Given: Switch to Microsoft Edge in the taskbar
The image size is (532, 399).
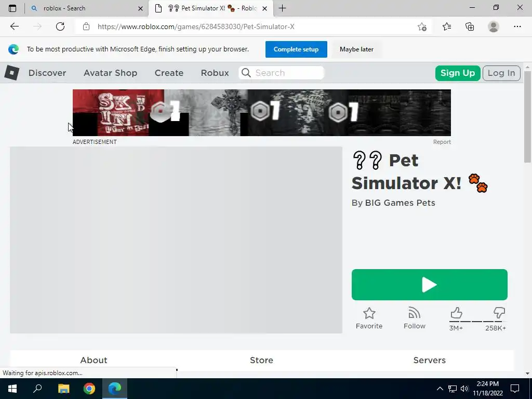Looking at the screenshot, I should [x=115, y=389].
